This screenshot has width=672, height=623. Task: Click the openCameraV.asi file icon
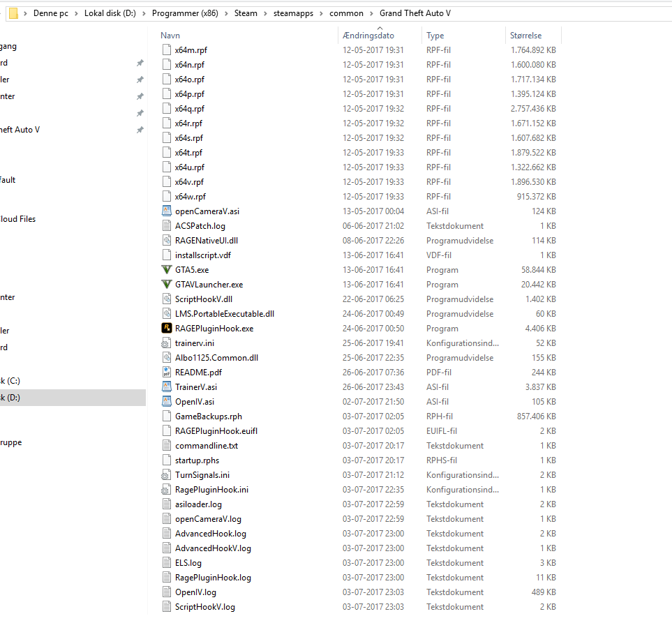pyautogui.click(x=167, y=211)
